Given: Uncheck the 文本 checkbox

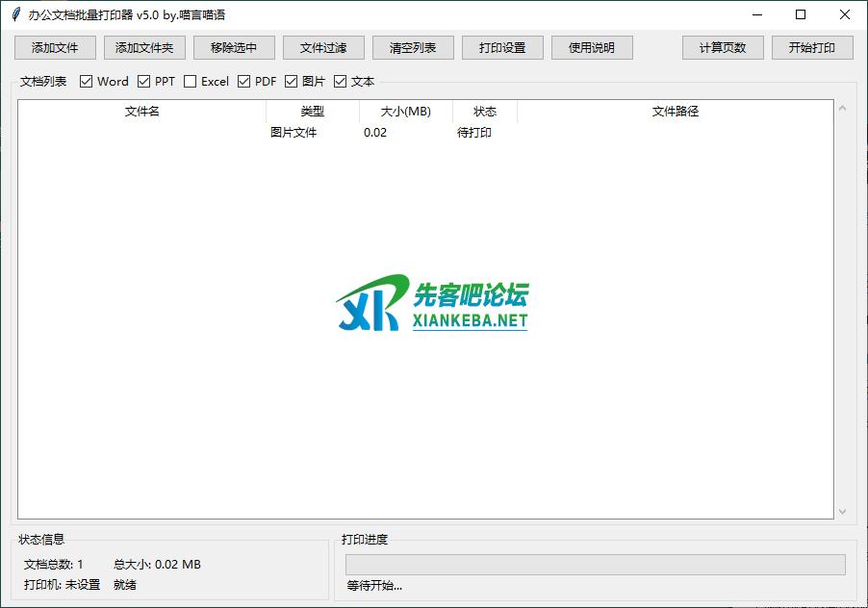Looking at the screenshot, I should pyautogui.click(x=341, y=82).
